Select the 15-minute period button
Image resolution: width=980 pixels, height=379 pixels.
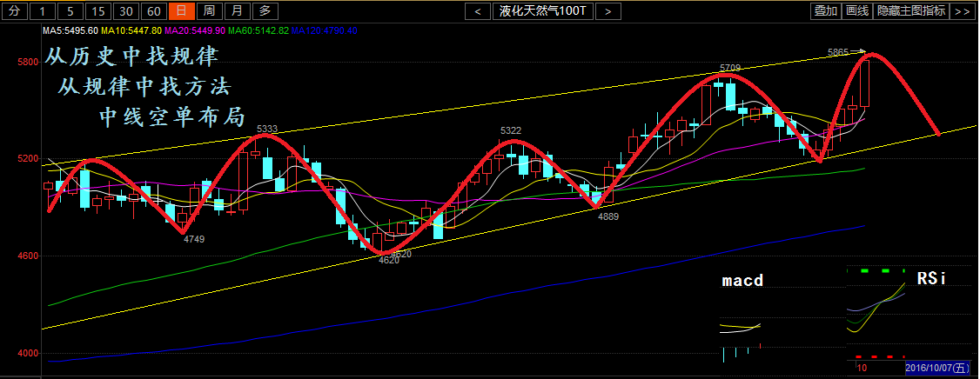(x=99, y=11)
